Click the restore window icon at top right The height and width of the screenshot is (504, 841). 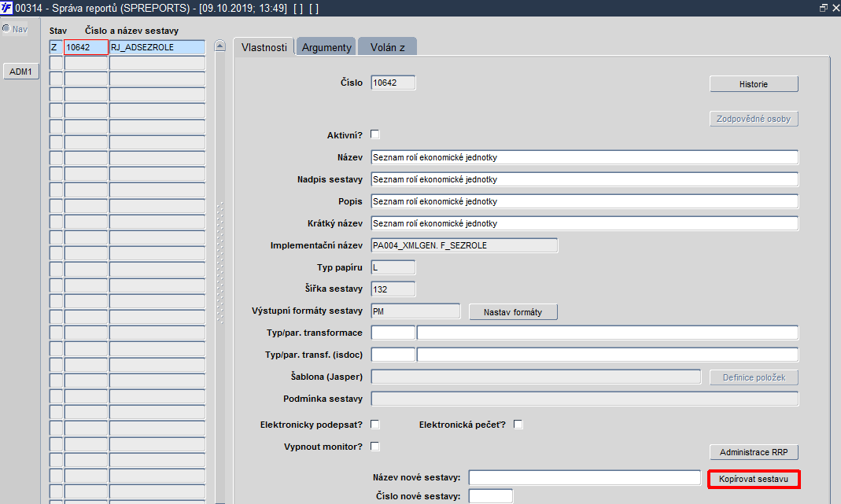pos(824,8)
